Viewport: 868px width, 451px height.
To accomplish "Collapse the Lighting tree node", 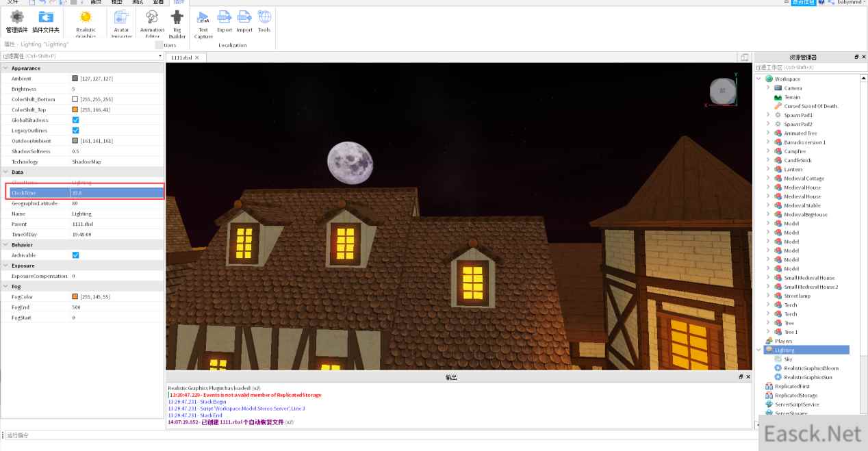I will point(758,350).
